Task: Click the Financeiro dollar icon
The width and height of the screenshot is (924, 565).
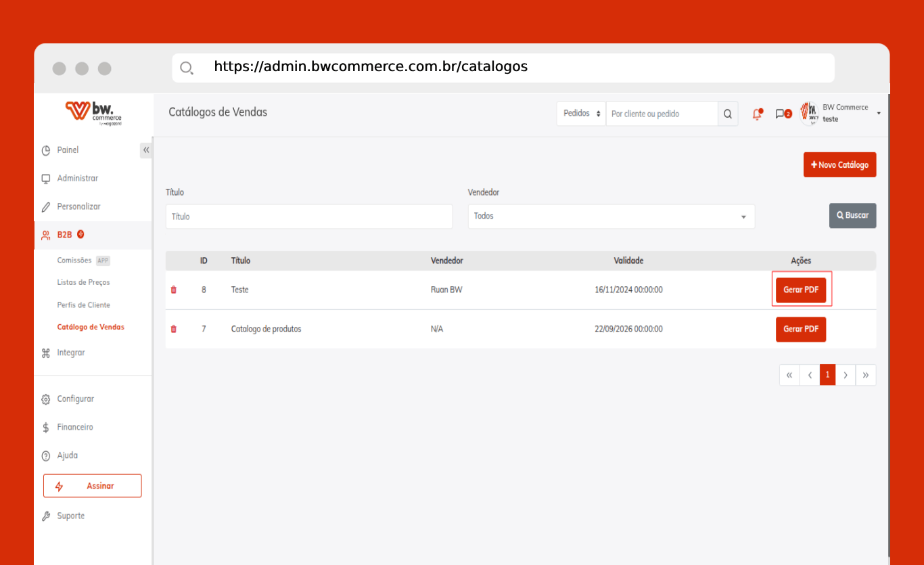Action: [x=46, y=428]
